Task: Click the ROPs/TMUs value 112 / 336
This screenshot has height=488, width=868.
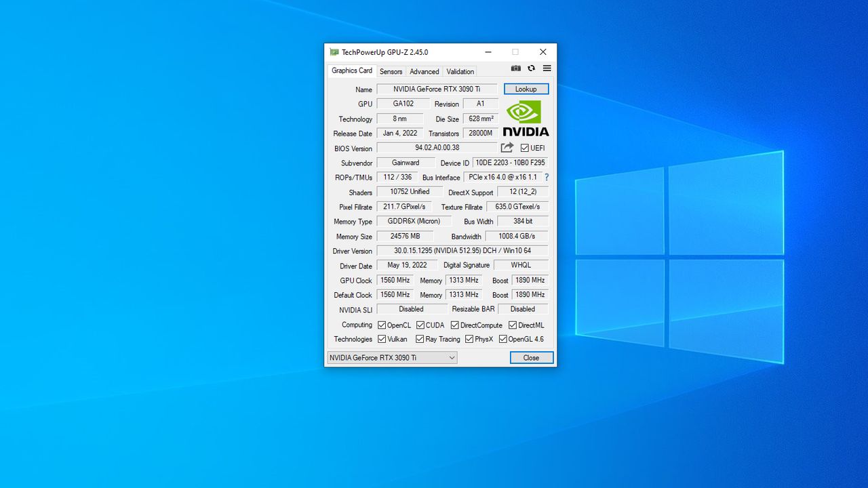Action: 397,177
